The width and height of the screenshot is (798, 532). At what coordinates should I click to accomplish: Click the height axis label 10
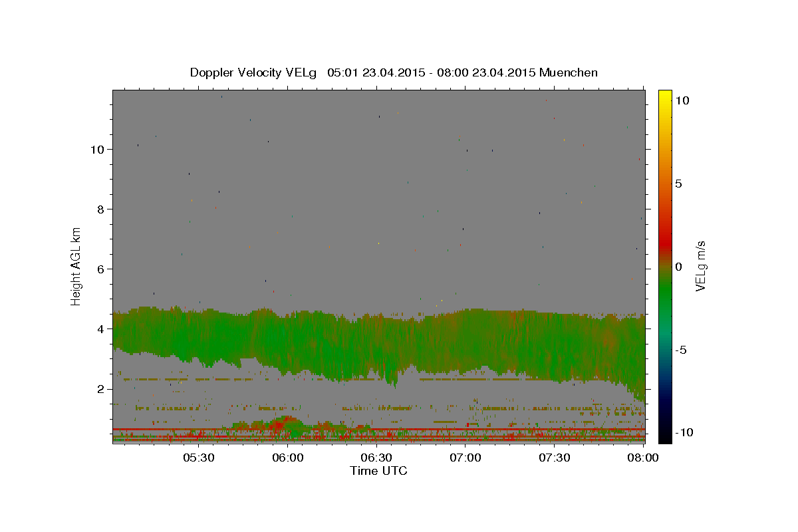(x=96, y=149)
